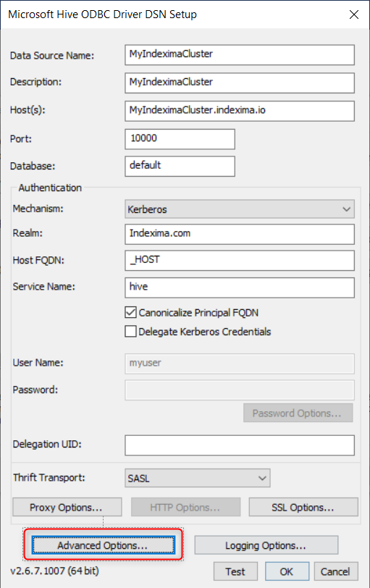370x588 pixels.
Task: Focus the Description text field
Action: click(240, 83)
